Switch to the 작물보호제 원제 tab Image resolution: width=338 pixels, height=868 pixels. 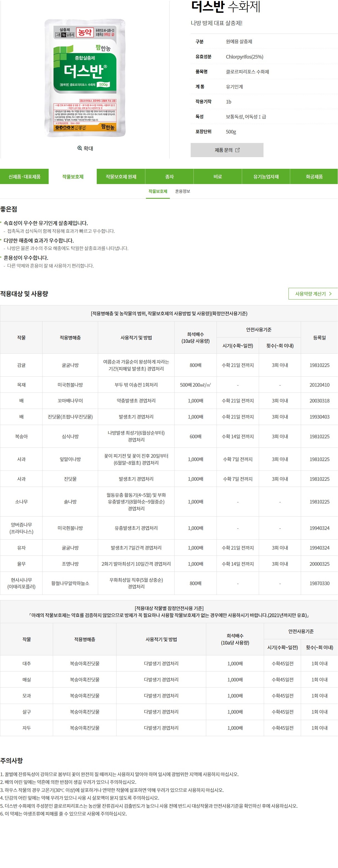tap(121, 177)
